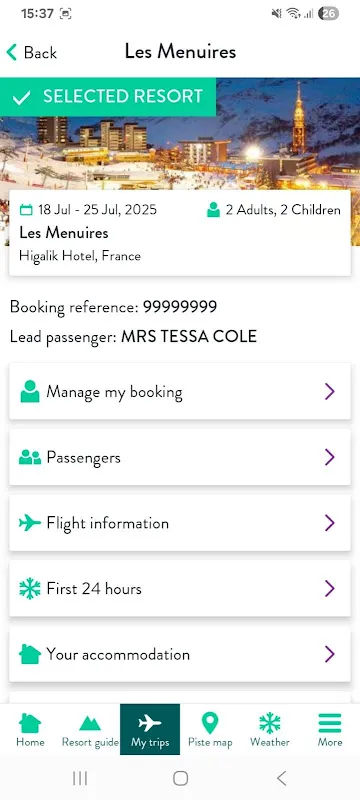Switch to the My trips tab
The height and width of the screenshot is (800, 360).
[150, 730]
